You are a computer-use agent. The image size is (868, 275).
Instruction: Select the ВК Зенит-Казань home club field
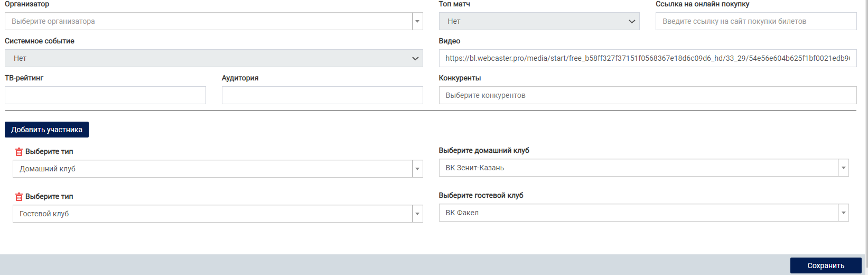tap(638, 168)
